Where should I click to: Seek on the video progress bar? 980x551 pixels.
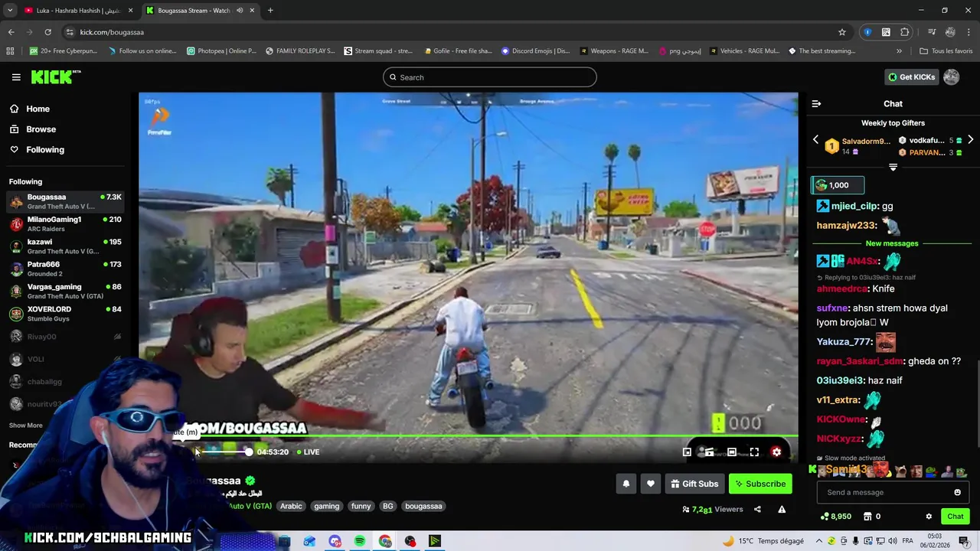(x=469, y=437)
